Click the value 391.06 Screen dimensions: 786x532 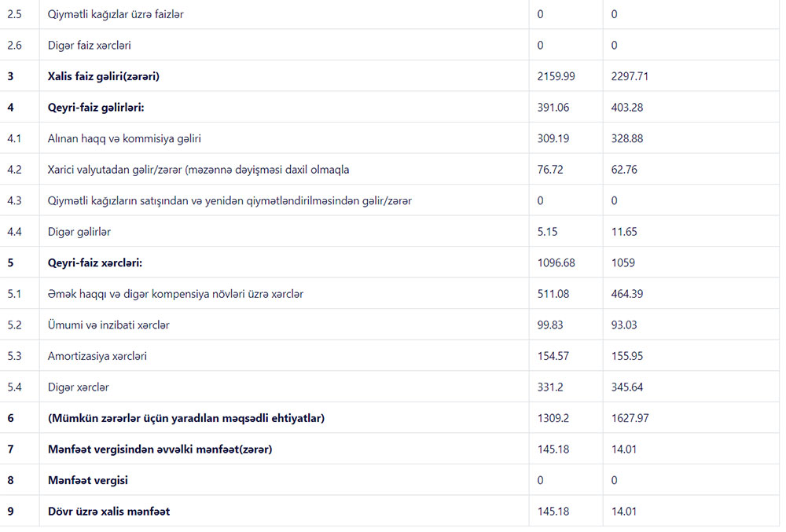(x=553, y=108)
